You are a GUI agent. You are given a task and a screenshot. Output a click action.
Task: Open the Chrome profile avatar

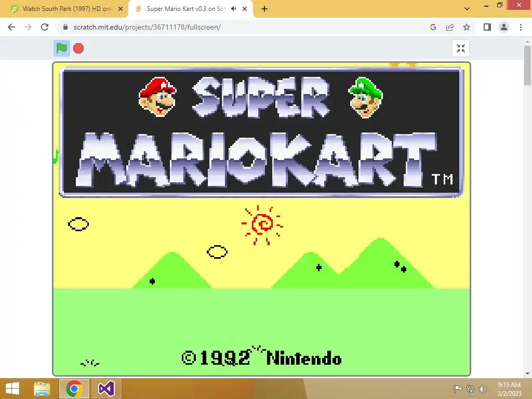pyautogui.click(x=504, y=27)
